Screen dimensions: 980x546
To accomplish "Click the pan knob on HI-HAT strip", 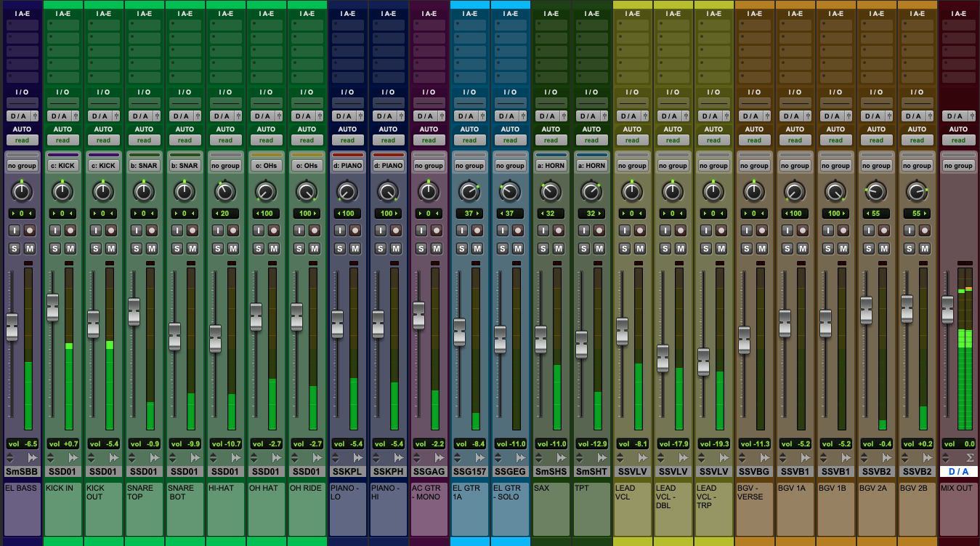I will pyautogui.click(x=226, y=192).
